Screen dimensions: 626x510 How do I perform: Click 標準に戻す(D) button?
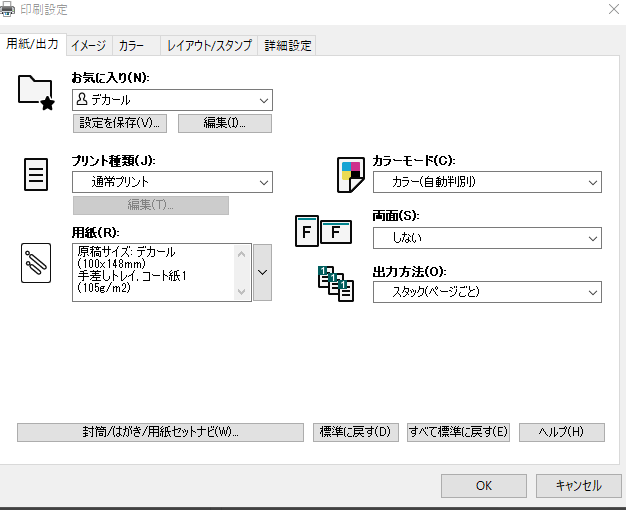pyautogui.click(x=356, y=432)
